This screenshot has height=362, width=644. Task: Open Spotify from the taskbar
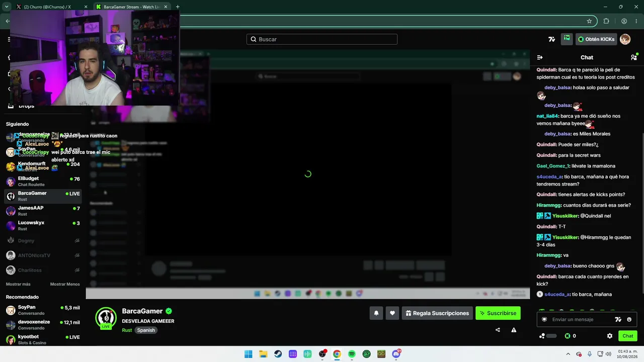(352, 354)
